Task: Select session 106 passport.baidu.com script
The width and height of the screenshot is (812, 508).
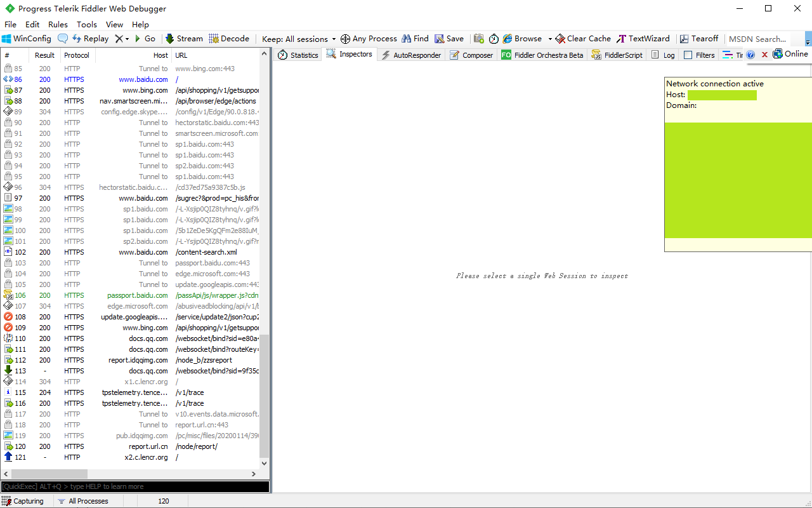Action: coord(131,295)
